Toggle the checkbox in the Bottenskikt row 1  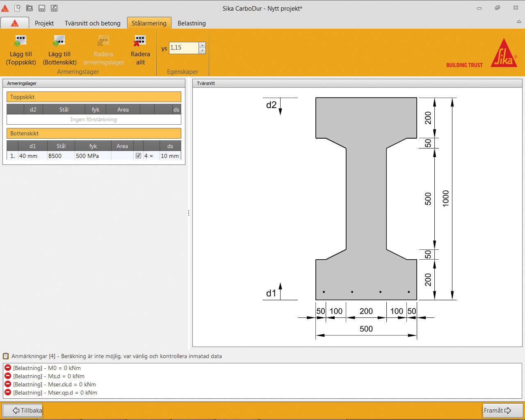tap(138, 156)
